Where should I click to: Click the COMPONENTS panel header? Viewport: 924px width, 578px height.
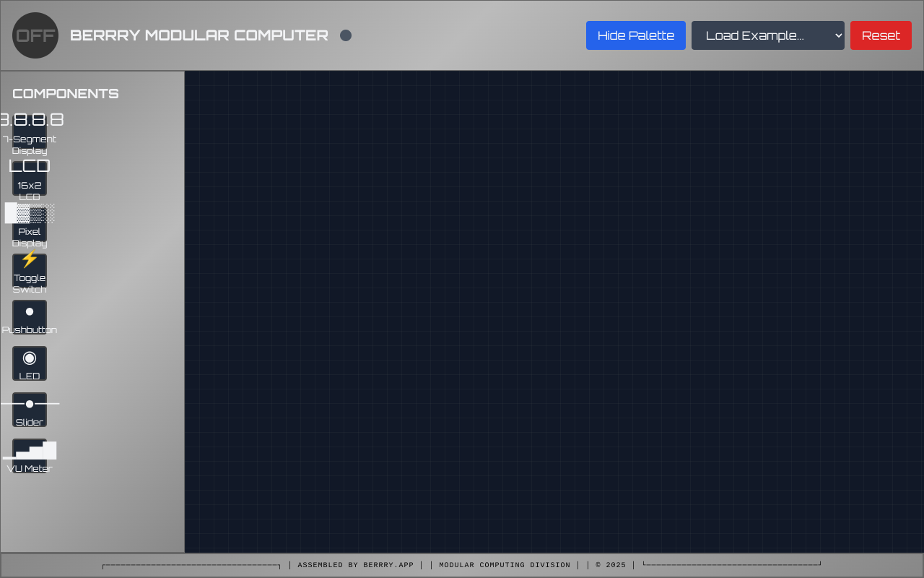click(x=65, y=93)
